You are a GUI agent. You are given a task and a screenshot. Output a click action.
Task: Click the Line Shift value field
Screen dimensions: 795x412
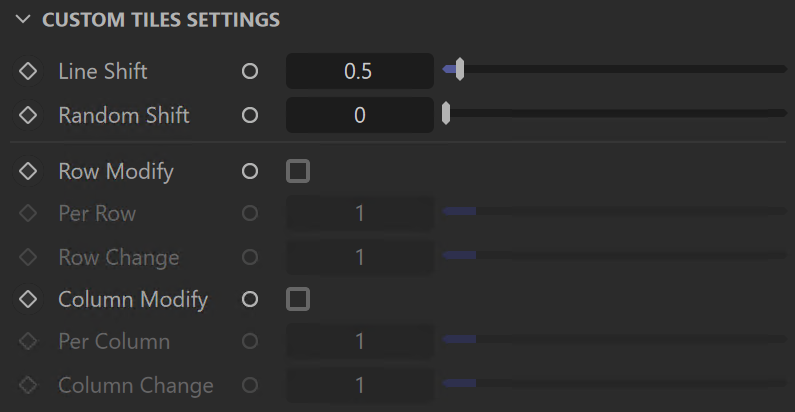[359, 71]
